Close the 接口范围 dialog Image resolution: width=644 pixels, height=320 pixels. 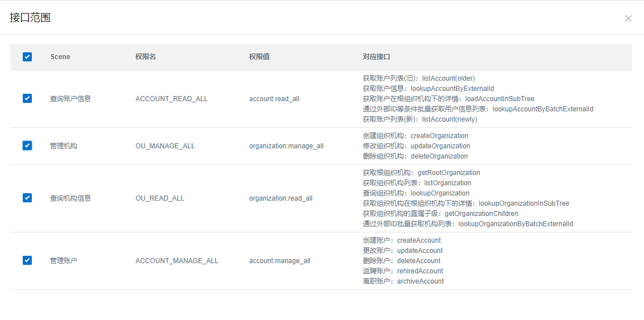628,18
